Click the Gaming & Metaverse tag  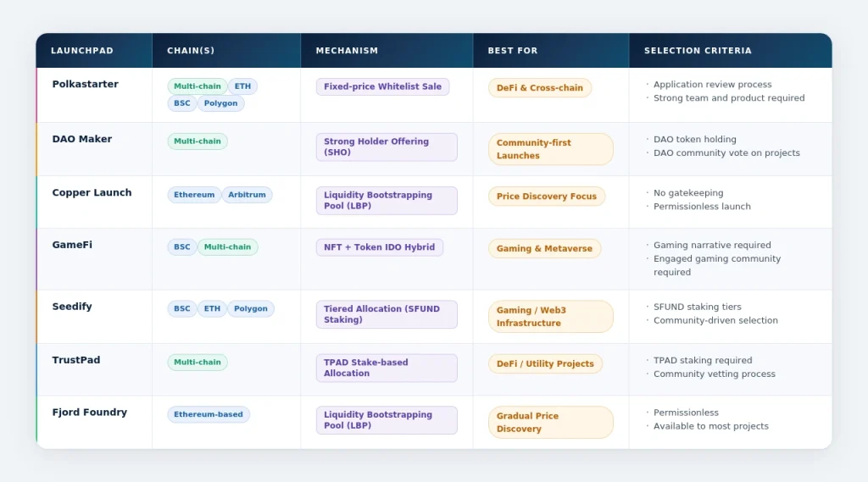point(544,249)
